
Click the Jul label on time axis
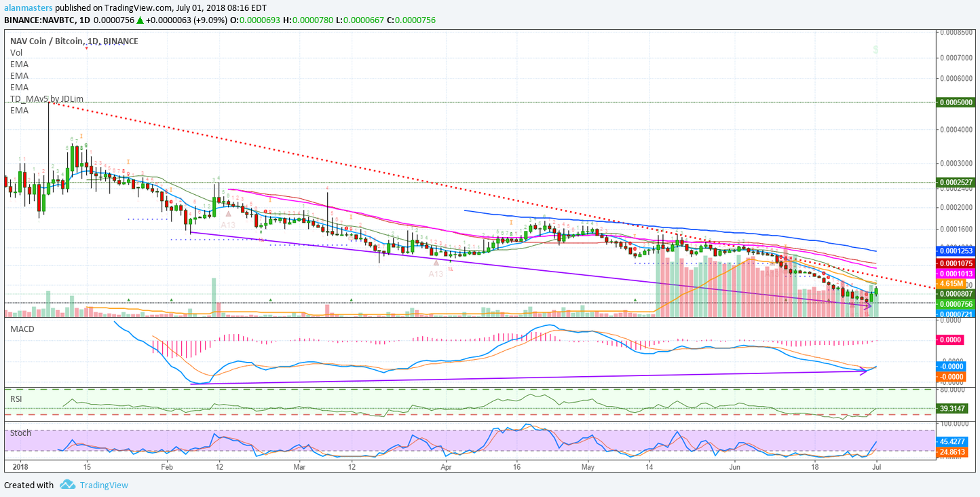point(876,467)
